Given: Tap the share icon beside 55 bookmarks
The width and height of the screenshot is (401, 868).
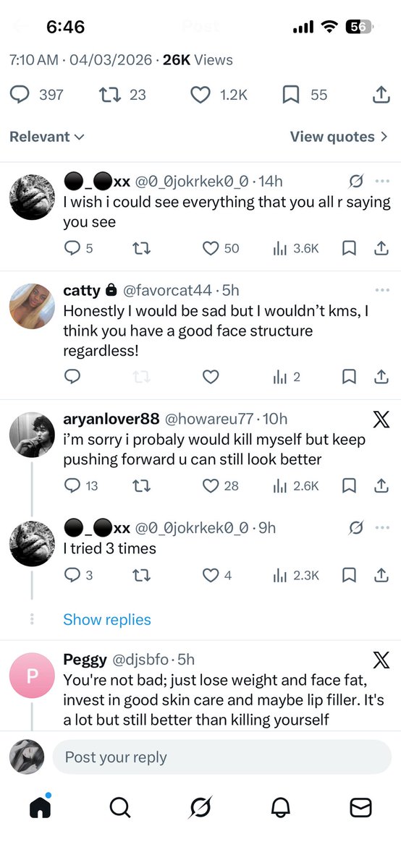Looking at the screenshot, I should [380, 94].
